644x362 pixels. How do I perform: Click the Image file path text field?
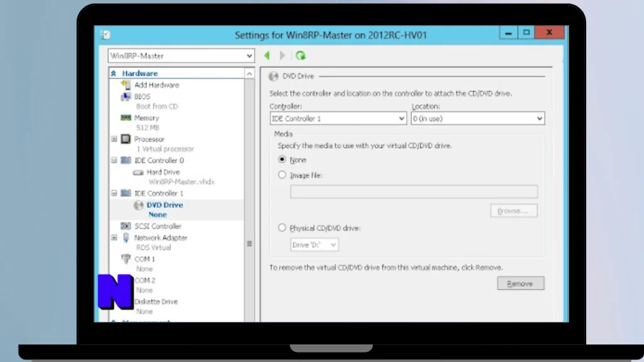coord(414,192)
